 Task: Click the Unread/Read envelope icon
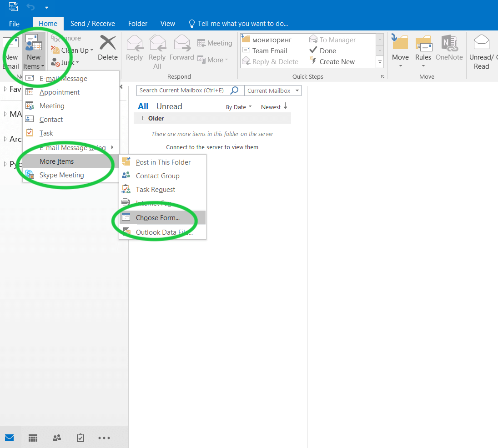[x=482, y=42]
